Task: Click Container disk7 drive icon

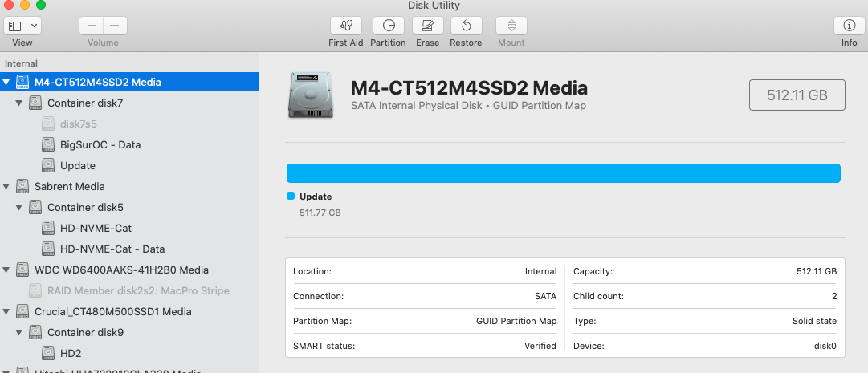Action: pyautogui.click(x=35, y=103)
